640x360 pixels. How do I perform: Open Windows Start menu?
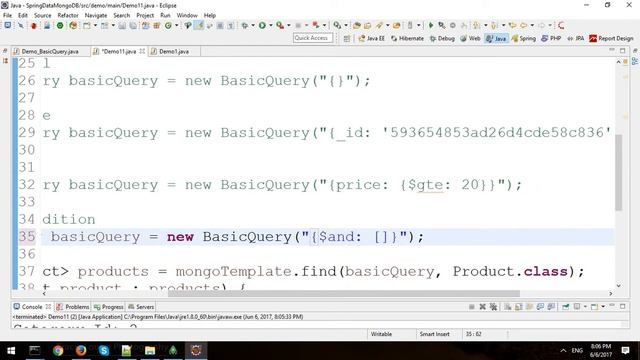click(x=11, y=350)
